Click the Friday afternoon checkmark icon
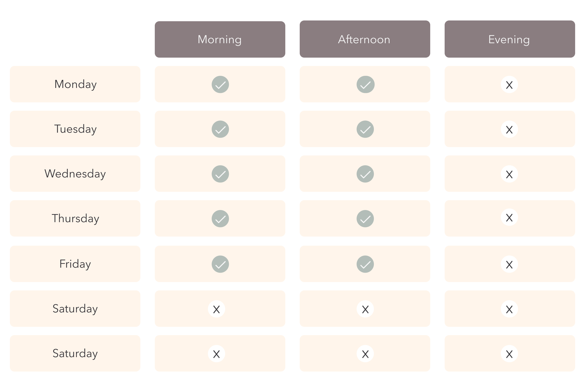 pos(365,264)
